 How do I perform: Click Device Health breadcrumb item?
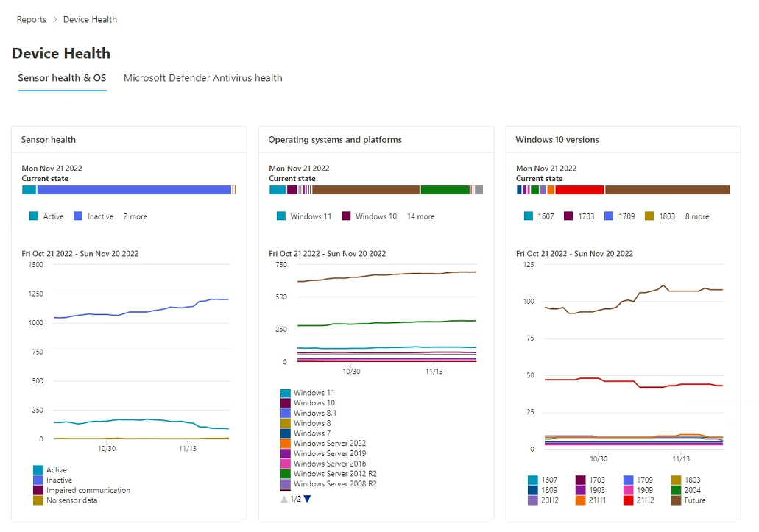click(90, 20)
